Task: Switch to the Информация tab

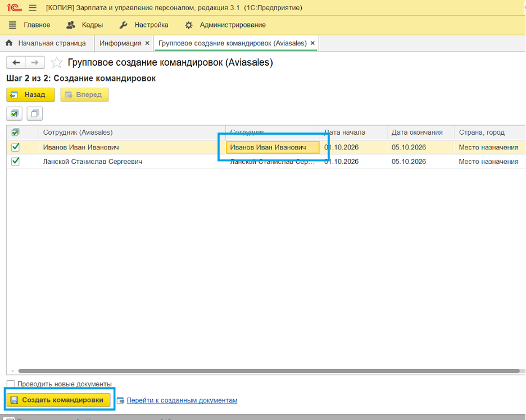Action: click(120, 43)
